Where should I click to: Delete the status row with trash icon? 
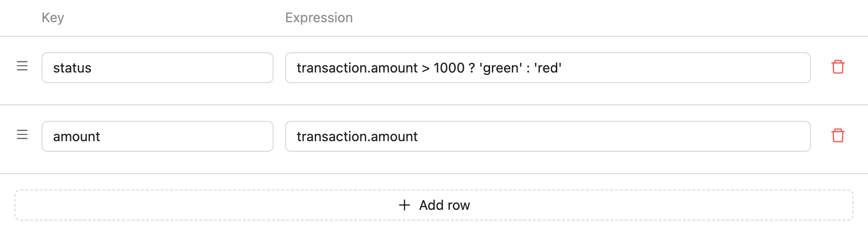pos(838,67)
